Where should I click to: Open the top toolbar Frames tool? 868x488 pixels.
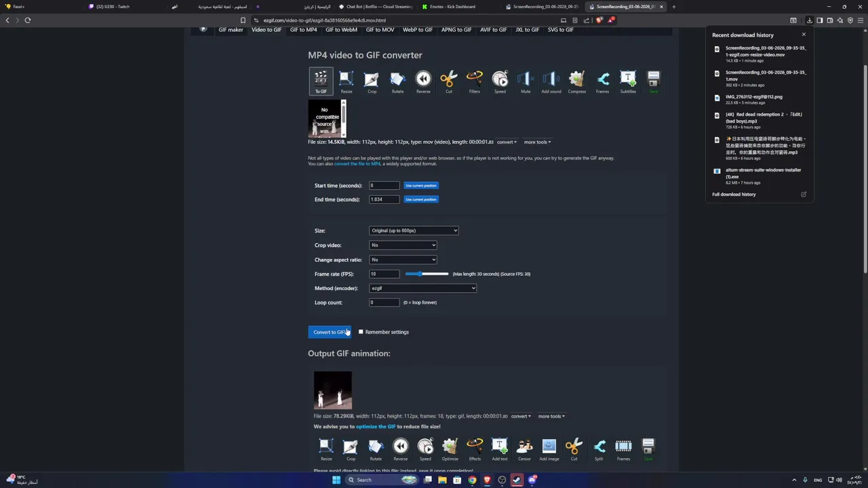click(602, 81)
